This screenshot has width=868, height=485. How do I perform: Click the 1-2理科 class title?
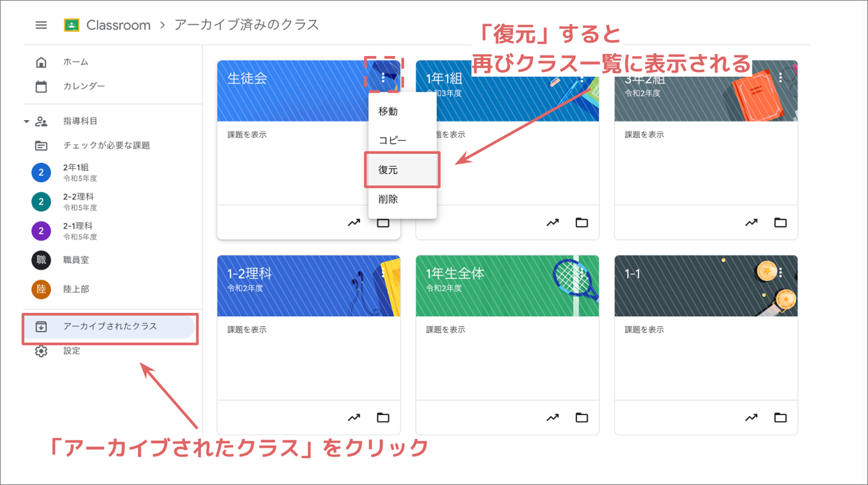[x=250, y=274]
